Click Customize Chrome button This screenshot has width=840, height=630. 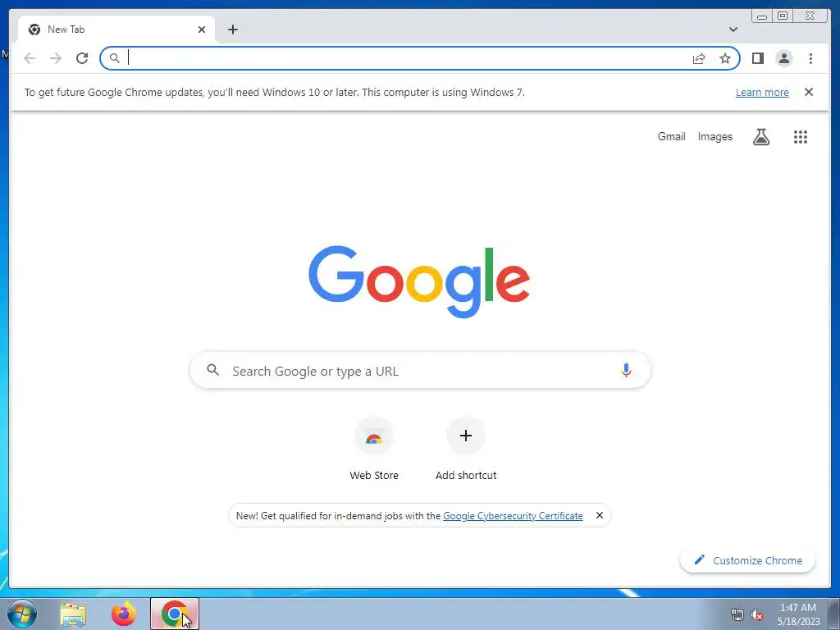point(747,560)
